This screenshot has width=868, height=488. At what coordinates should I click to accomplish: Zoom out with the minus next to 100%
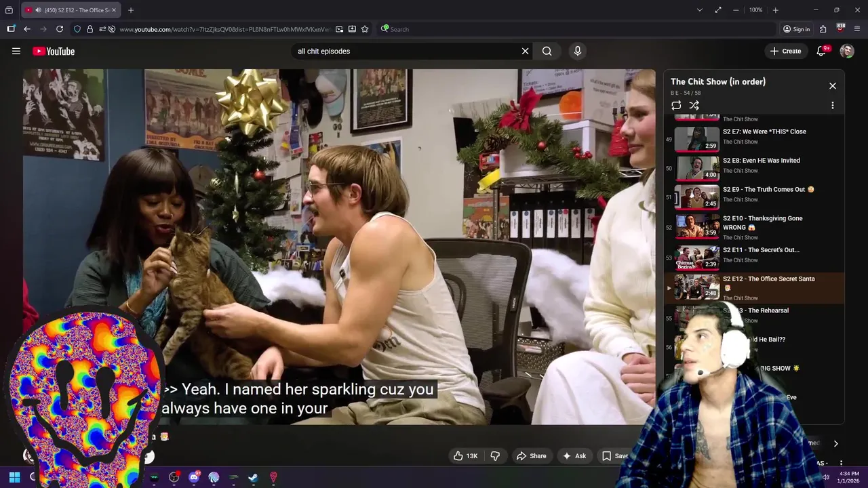(736, 10)
